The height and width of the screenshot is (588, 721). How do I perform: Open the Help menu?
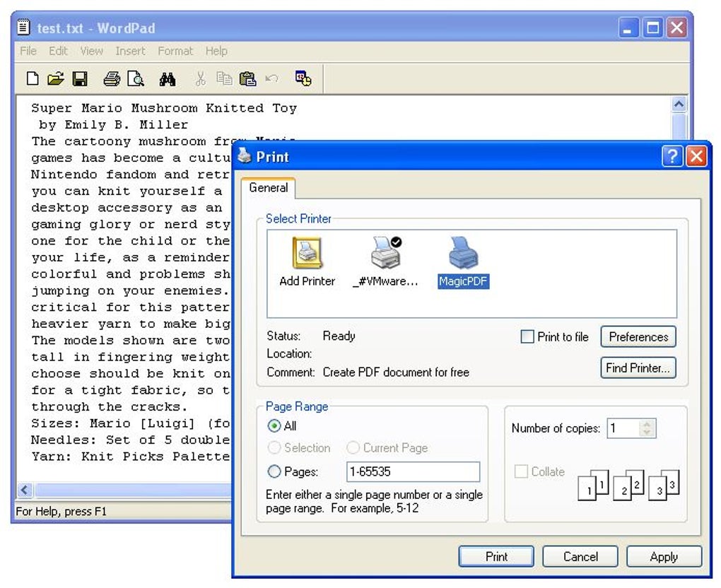tap(216, 51)
